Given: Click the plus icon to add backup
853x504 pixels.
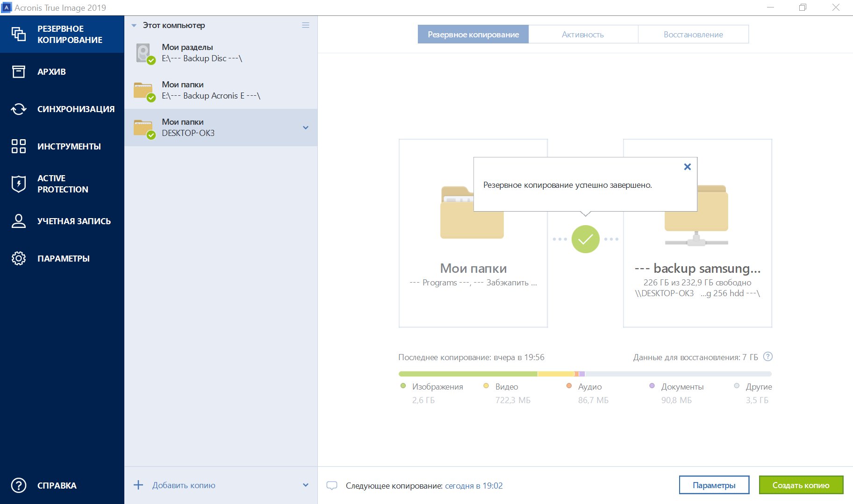Looking at the screenshot, I should pos(138,485).
